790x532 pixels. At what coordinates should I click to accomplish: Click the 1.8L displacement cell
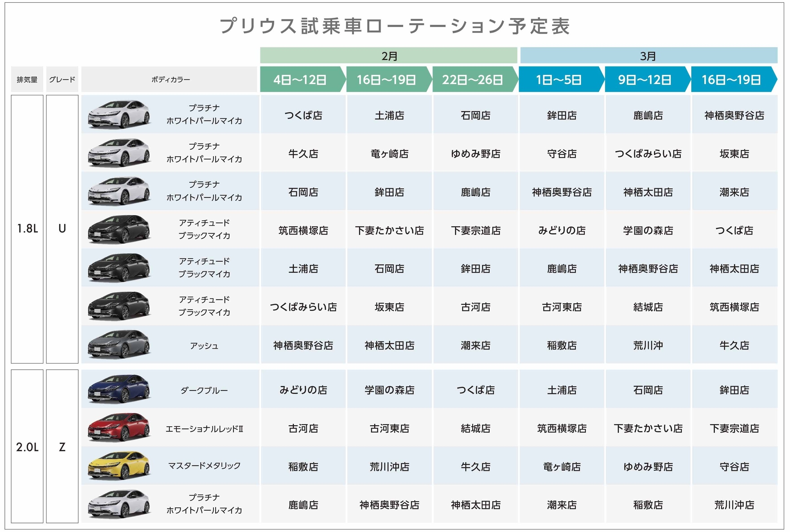pyautogui.click(x=27, y=229)
